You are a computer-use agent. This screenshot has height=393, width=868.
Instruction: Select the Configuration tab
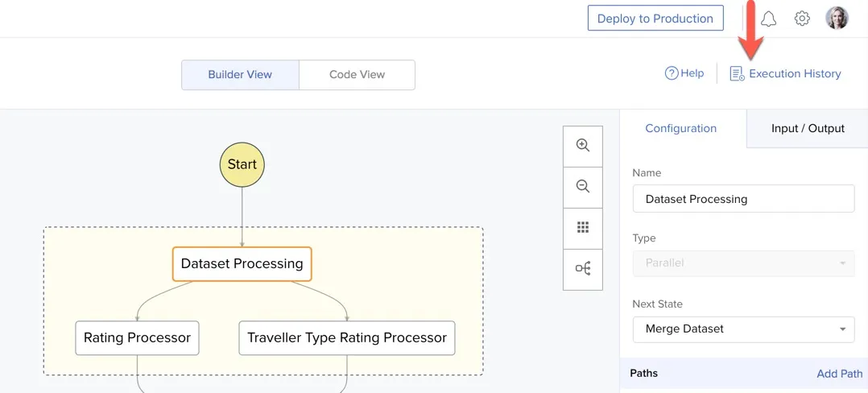681,128
